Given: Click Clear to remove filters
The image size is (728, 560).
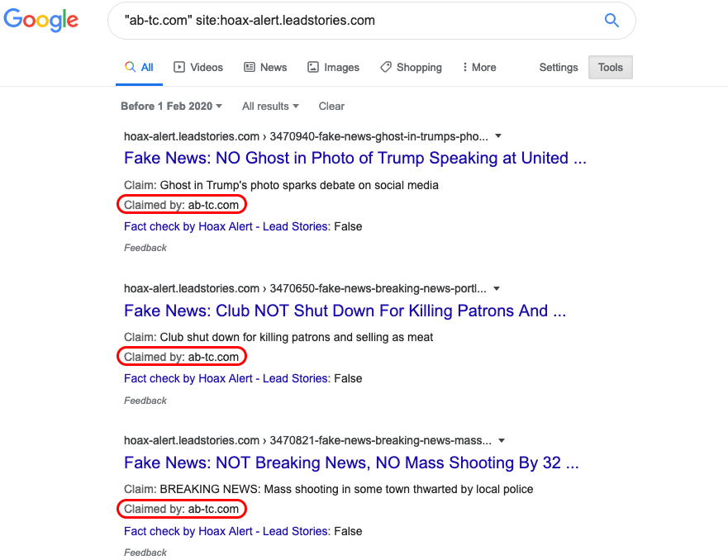Looking at the screenshot, I should pos(331,106).
